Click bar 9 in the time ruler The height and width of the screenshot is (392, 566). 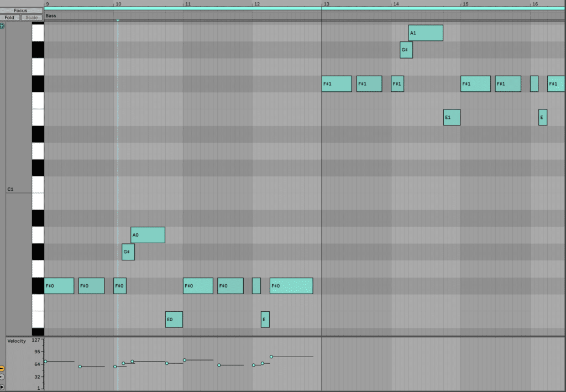pyautogui.click(x=48, y=4)
